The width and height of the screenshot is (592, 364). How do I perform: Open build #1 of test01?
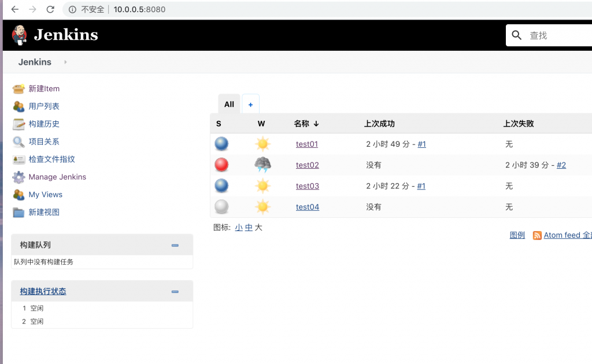click(x=421, y=144)
